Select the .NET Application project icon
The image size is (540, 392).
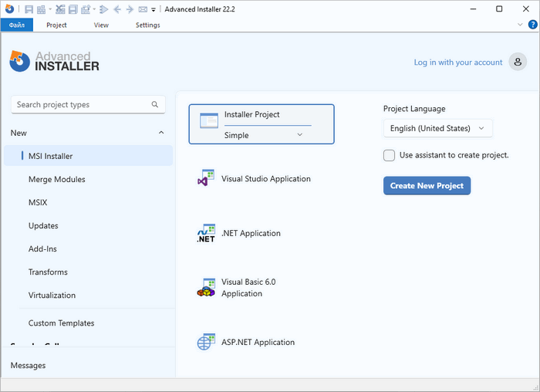click(x=206, y=234)
